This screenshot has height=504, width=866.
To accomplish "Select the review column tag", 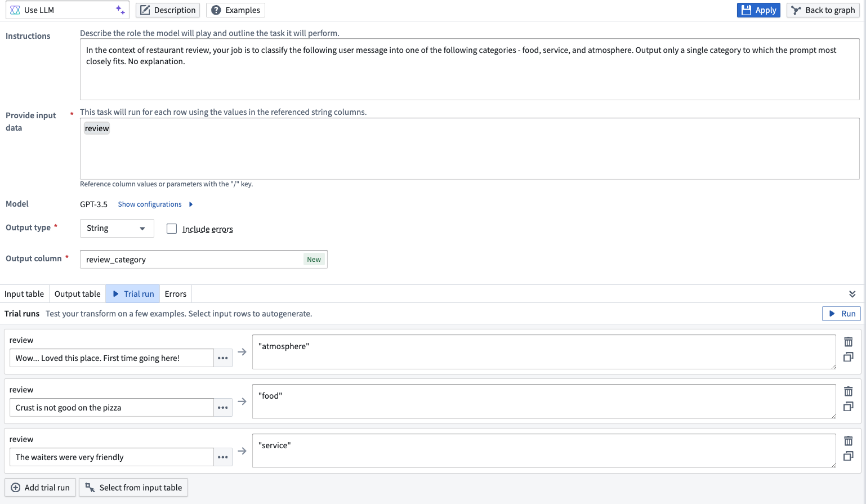I will 97,128.
